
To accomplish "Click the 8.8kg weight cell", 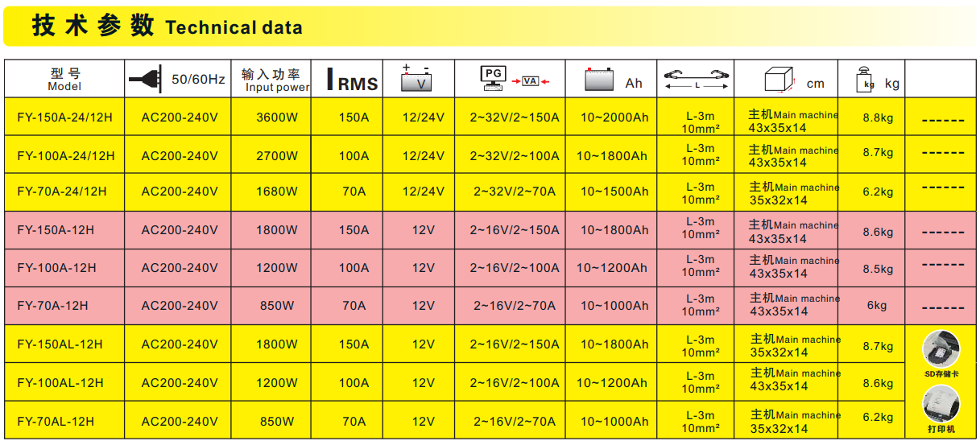I will point(878,117).
